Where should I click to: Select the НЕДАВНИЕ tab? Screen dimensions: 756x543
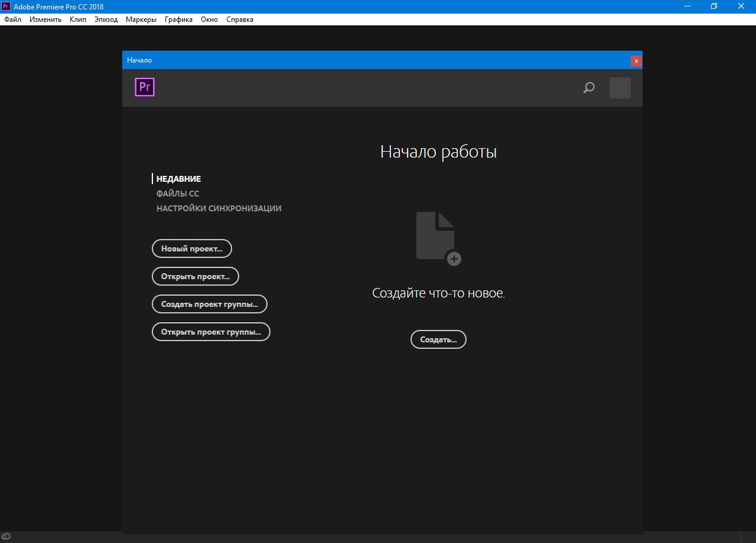coord(178,179)
